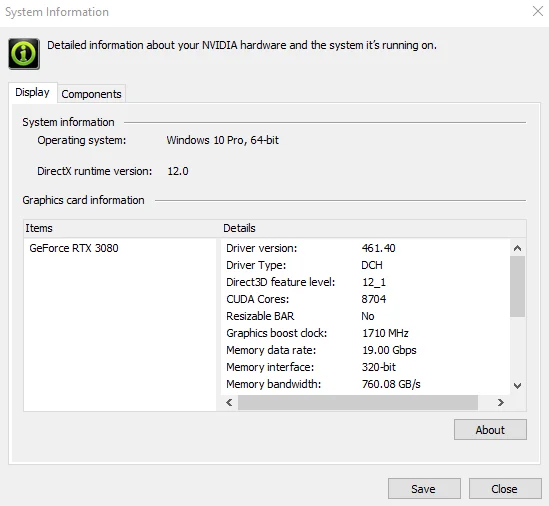Click the Memory data rate: label
549x506 pixels.
click(271, 350)
